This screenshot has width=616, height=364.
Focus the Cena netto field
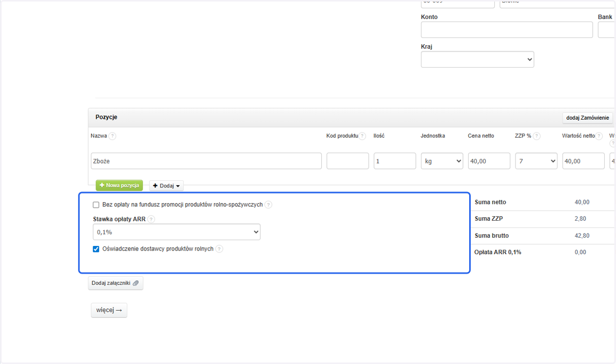(x=489, y=161)
